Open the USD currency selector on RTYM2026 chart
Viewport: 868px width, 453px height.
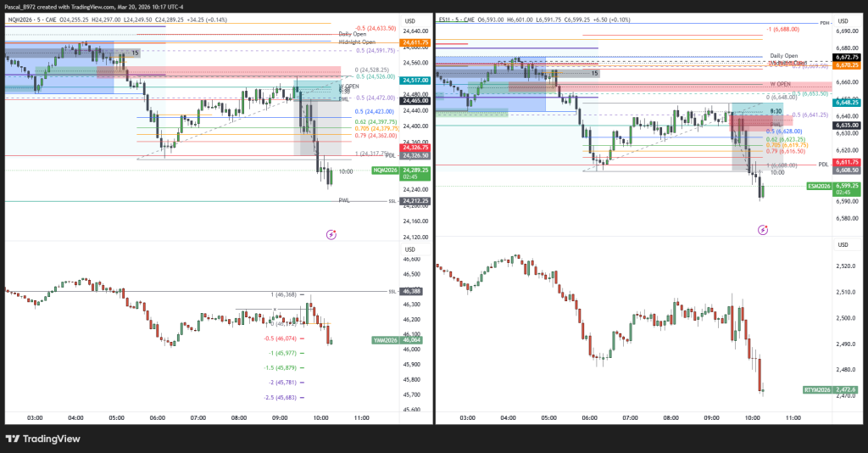pyautogui.click(x=842, y=245)
